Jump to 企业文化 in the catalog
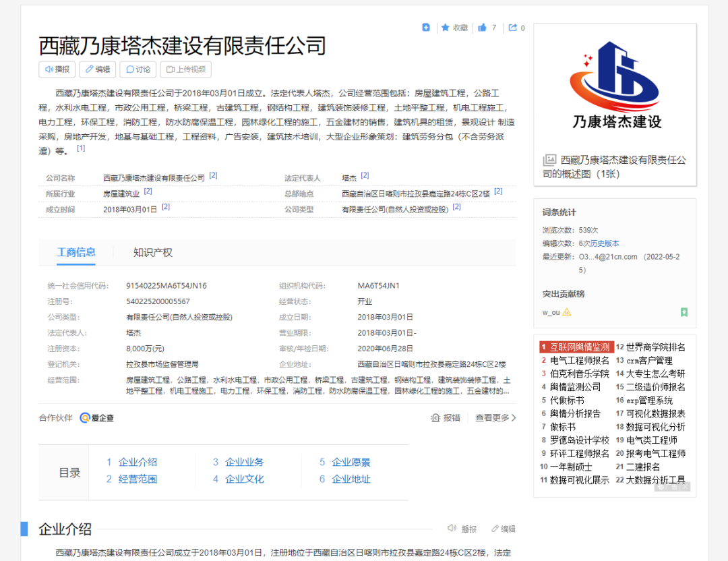The height and width of the screenshot is (561, 728). [x=244, y=479]
